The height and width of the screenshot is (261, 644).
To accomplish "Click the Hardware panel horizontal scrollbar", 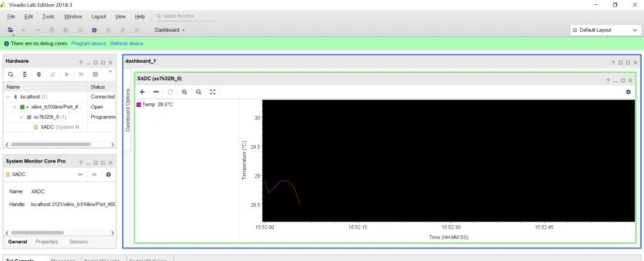I will (51, 145).
